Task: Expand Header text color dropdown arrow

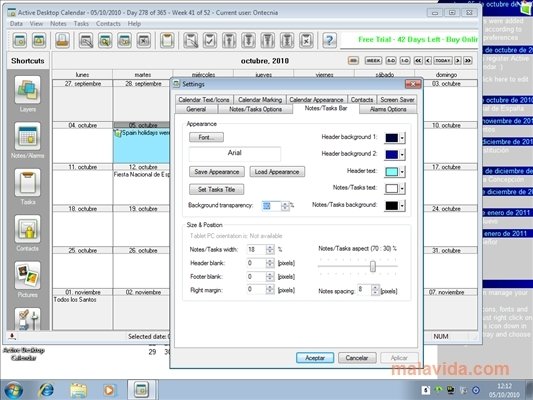Action: (x=402, y=172)
